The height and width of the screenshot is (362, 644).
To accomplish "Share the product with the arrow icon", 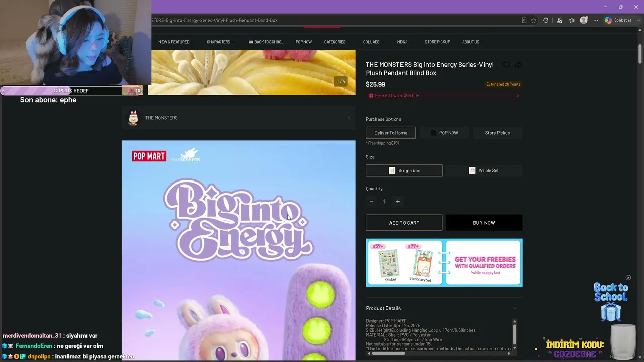I will (518, 65).
